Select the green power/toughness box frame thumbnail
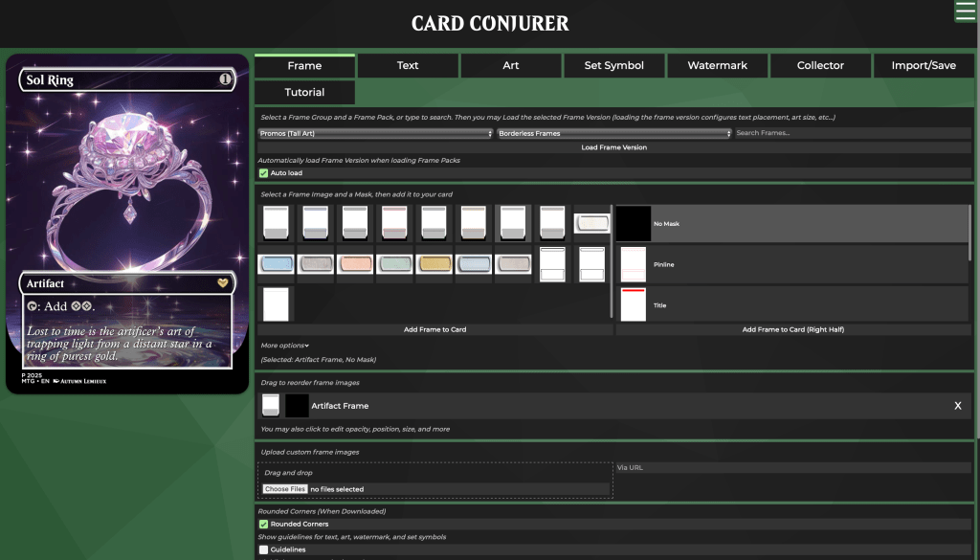This screenshot has height=560, width=980. tap(394, 265)
